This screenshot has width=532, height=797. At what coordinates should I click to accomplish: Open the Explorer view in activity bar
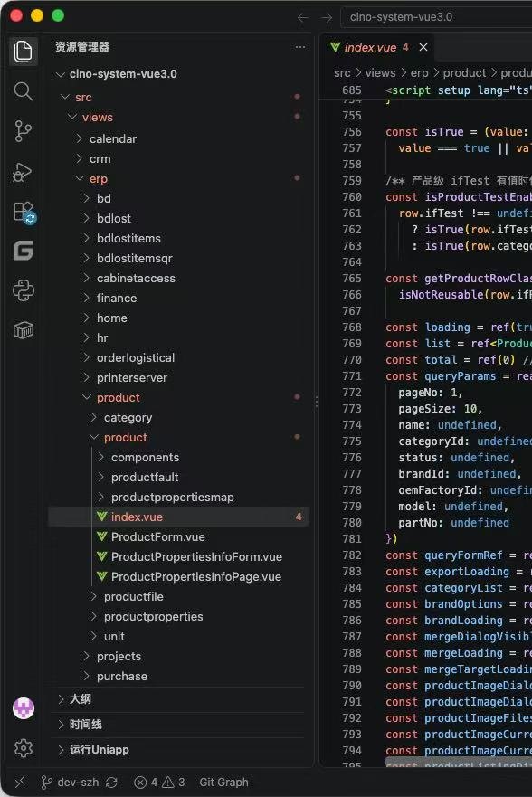coord(23,51)
